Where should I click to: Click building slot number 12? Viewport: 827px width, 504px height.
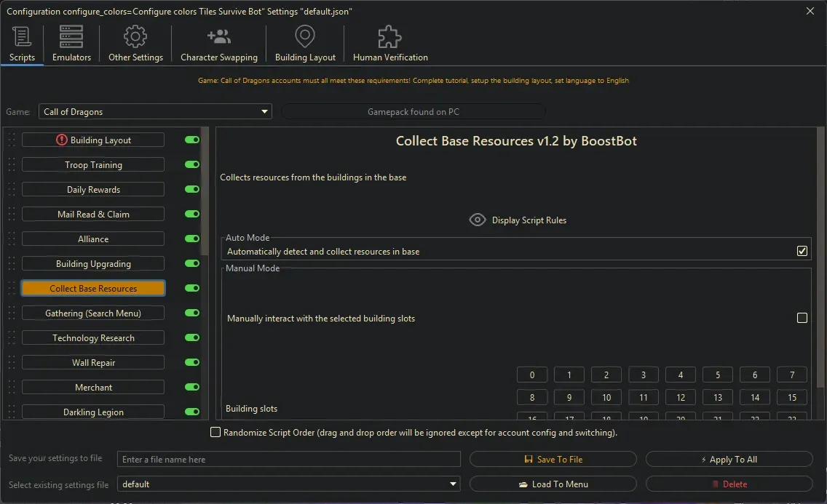coord(680,397)
